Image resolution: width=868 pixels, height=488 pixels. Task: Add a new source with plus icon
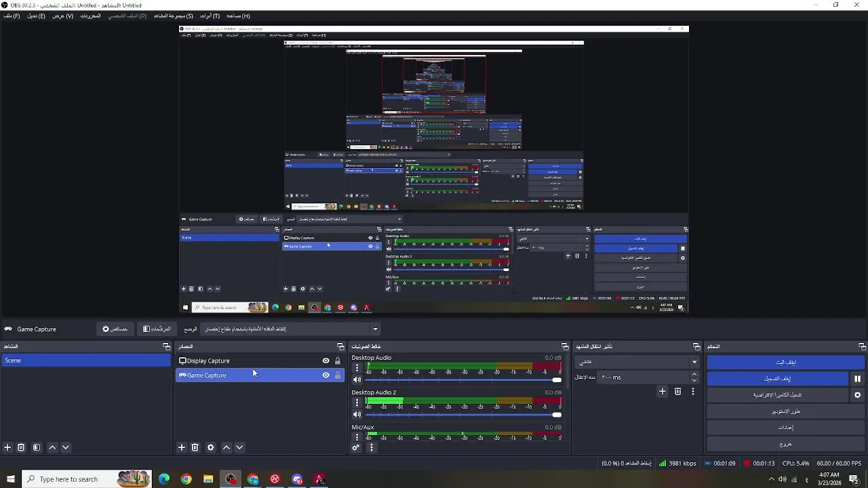pos(181,447)
